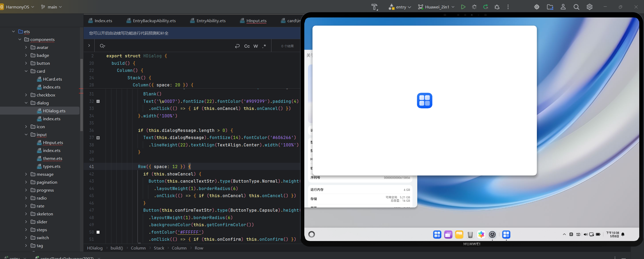Switch to the EntryBackupAbility.ets tab
The width and height of the screenshot is (644, 259).
(151, 21)
